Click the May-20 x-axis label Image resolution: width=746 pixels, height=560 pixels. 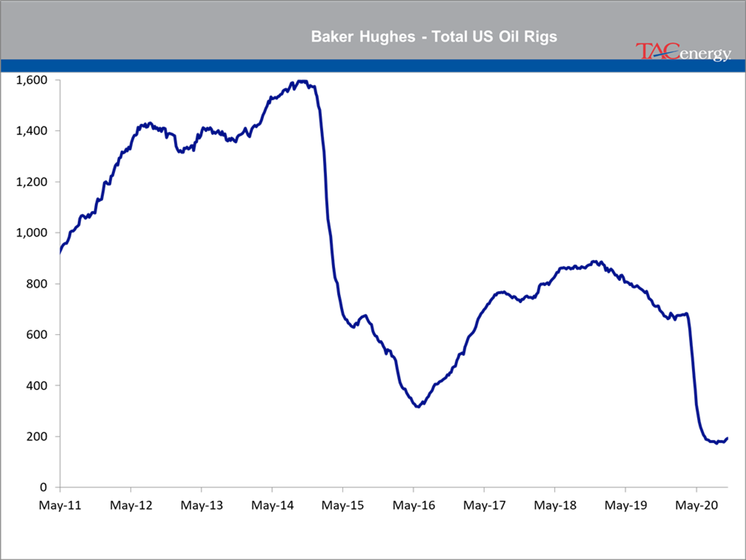coord(696,505)
